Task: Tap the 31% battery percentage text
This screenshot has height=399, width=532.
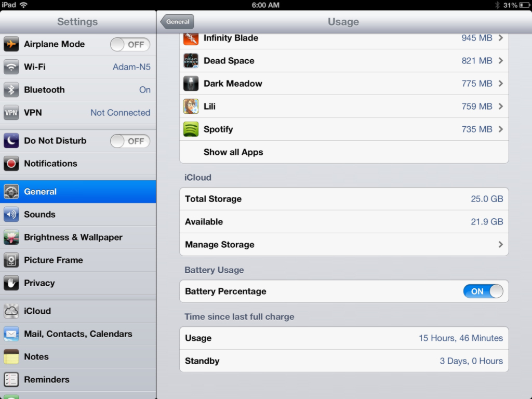Action: click(x=510, y=5)
